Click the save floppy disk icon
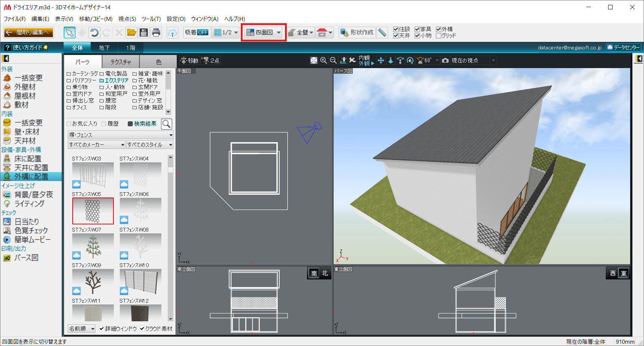The height and width of the screenshot is (346, 644). tap(144, 33)
